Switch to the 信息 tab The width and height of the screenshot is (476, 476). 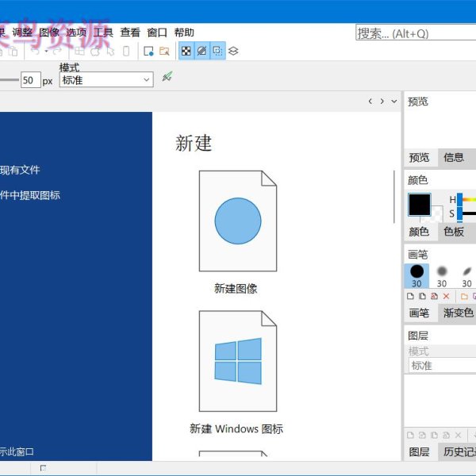pos(454,158)
